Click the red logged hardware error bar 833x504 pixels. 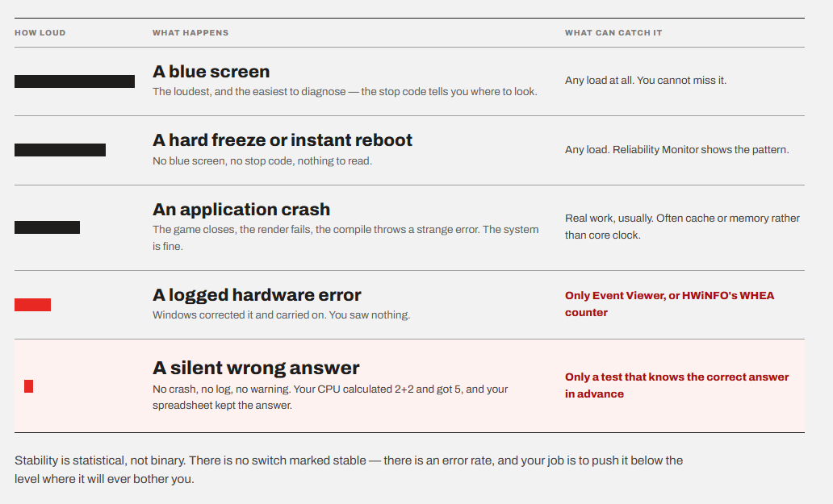pos(32,305)
